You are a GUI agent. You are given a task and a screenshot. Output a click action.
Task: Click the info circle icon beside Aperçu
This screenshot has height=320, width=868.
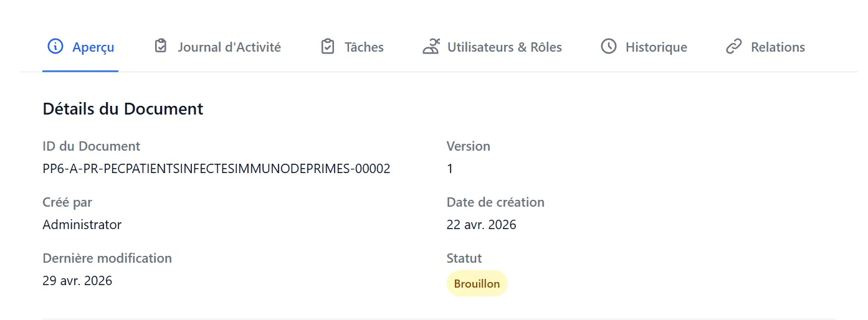55,47
